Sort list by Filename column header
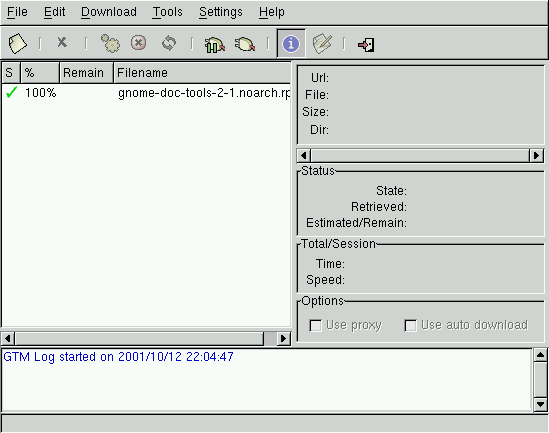549x433 pixels. pos(202,73)
